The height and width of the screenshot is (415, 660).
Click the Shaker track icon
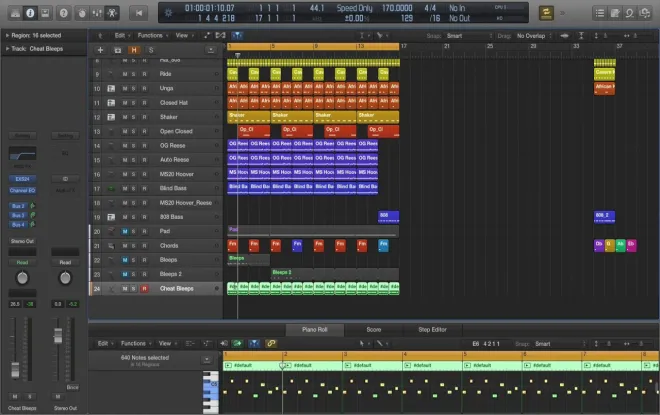tap(111, 117)
